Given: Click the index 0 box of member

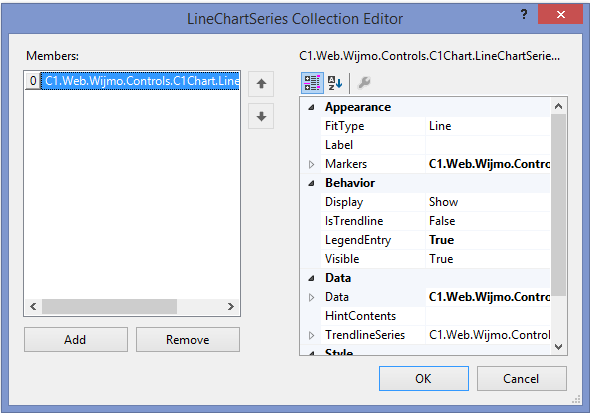Looking at the screenshot, I should tap(33, 81).
